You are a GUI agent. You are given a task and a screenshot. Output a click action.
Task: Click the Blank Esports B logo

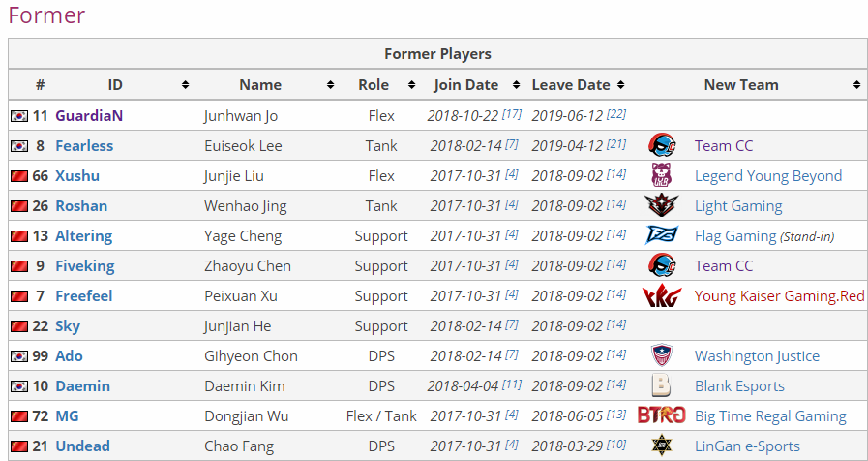click(662, 385)
